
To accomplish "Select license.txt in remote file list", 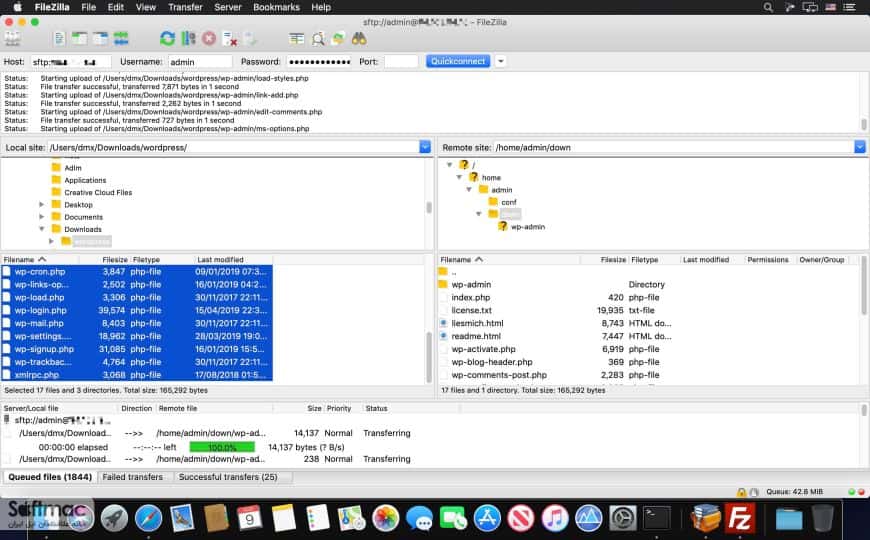I will [647, 310].
